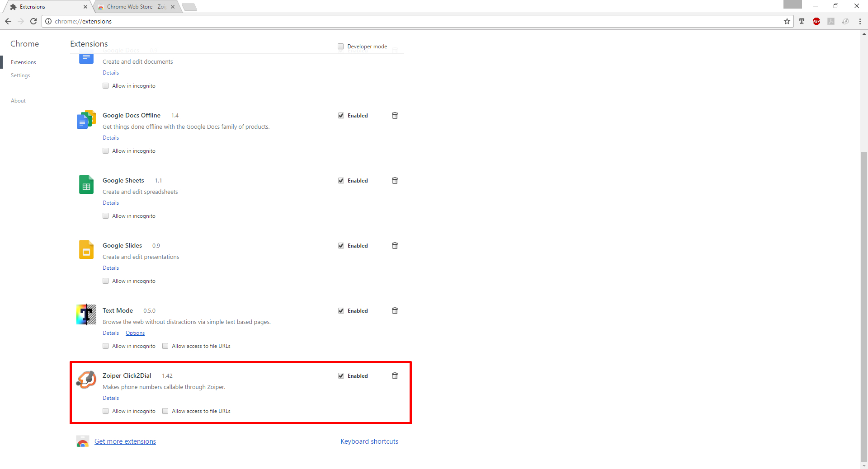
Task: Delete Text Mode extension via trash icon
Action: point(395,311)
